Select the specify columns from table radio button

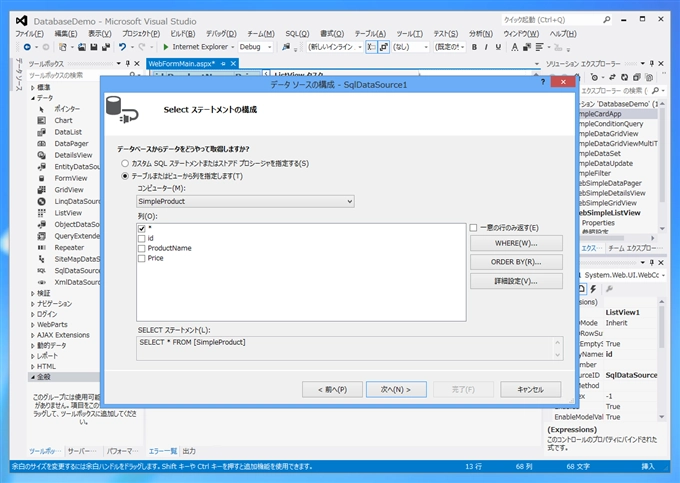tap(125, 176)
